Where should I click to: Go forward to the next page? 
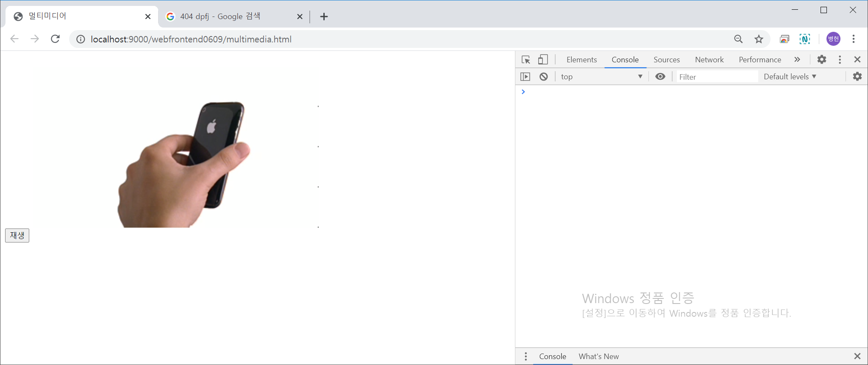[x=35, y=39]
